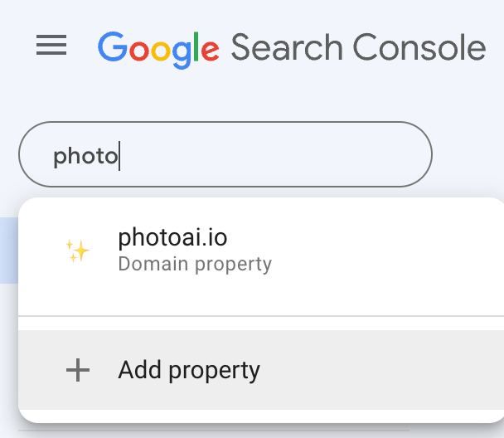This screenshot has width=504, height=438.
Task: Click the "Add property" label text
Action: tap(189, 370)
